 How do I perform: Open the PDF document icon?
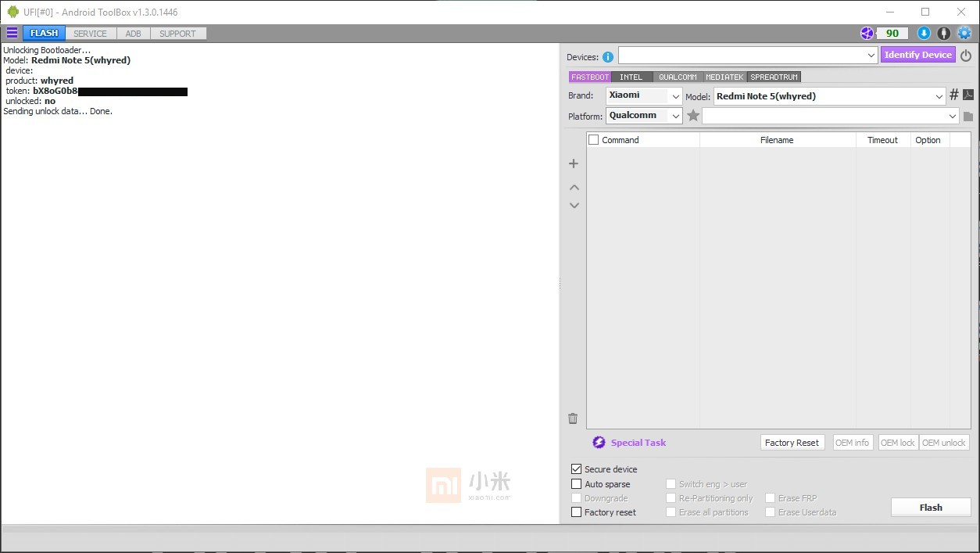coord(968,95)
